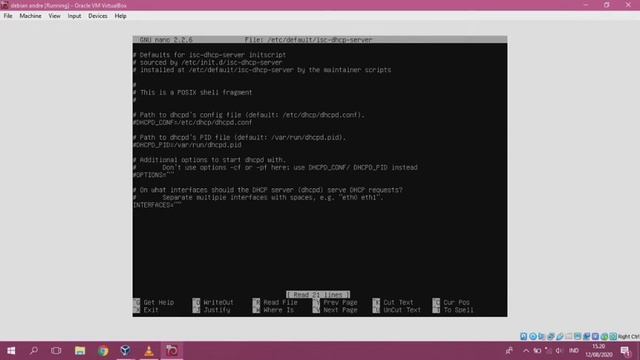Open the View menu

pos(54,16)
